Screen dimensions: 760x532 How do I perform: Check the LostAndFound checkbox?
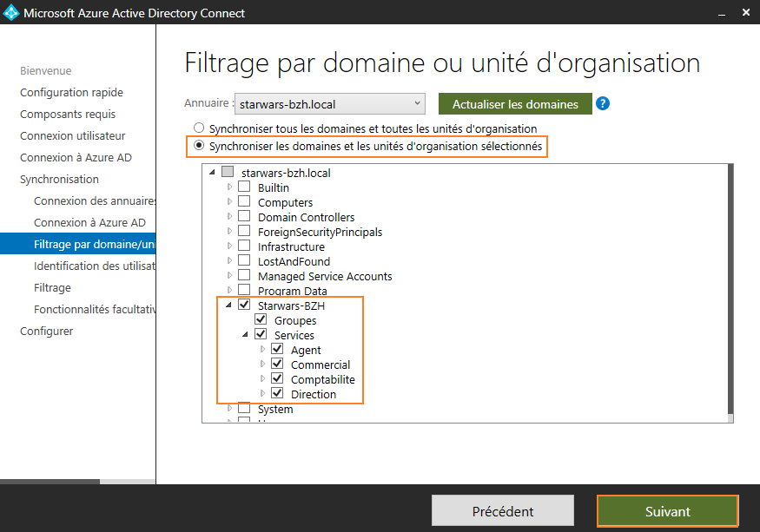click(244, 260)
